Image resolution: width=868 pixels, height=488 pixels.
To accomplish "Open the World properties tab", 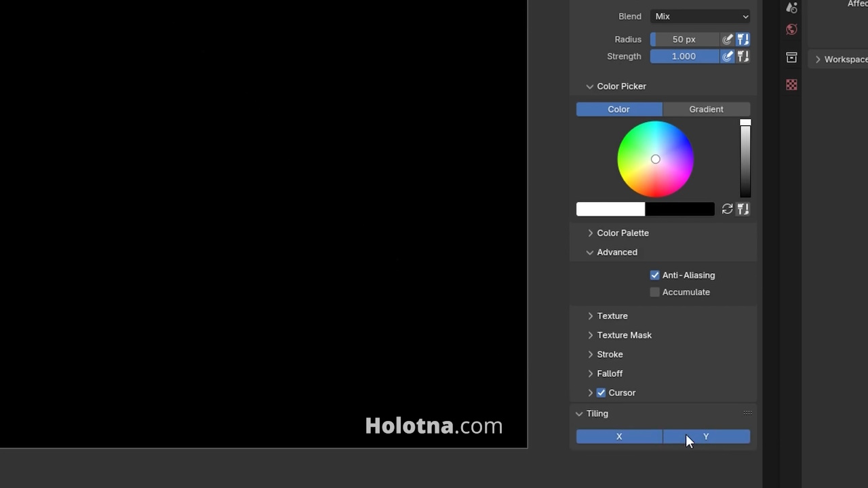I will point(791,30).
